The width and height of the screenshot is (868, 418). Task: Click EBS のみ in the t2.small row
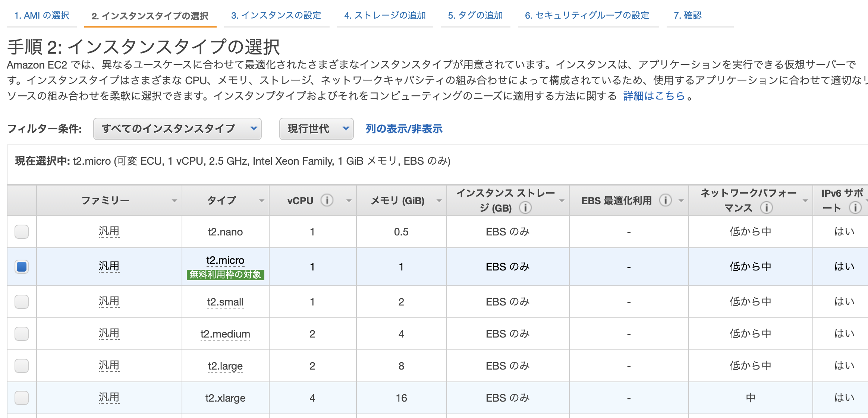pyautogui.click(x=508, y=302)
